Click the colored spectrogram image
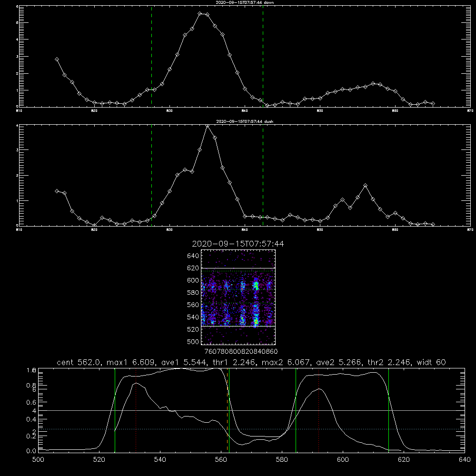The width and height of the screenshot is (476, 476). tap(238, 297)
